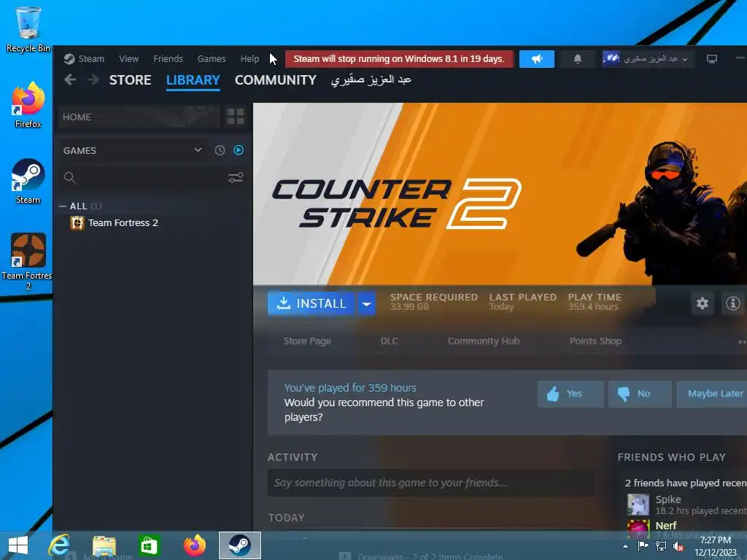The width and height of the screenshot is (747, 560).
Task: Go back with the left arrow
Action: point(70,80)
